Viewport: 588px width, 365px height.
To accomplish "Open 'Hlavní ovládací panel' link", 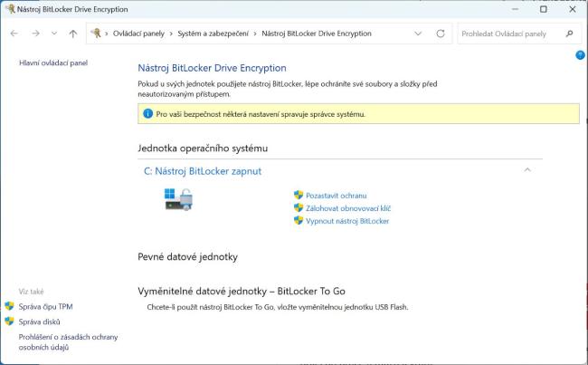I will coord(53,63).
